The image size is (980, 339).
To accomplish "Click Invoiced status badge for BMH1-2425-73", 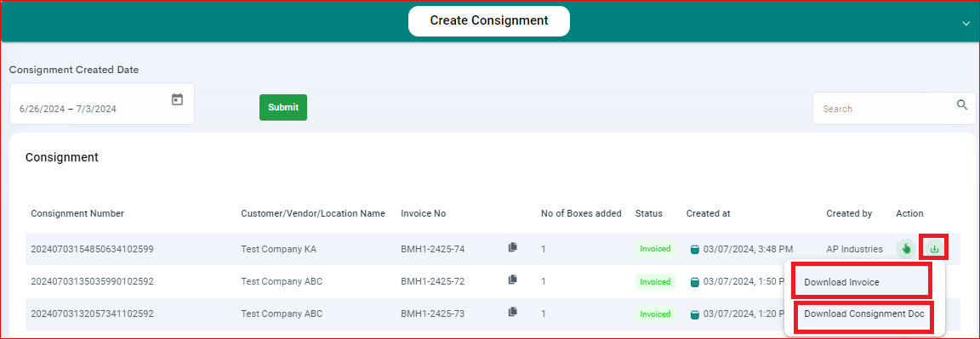I will point(655,314).
